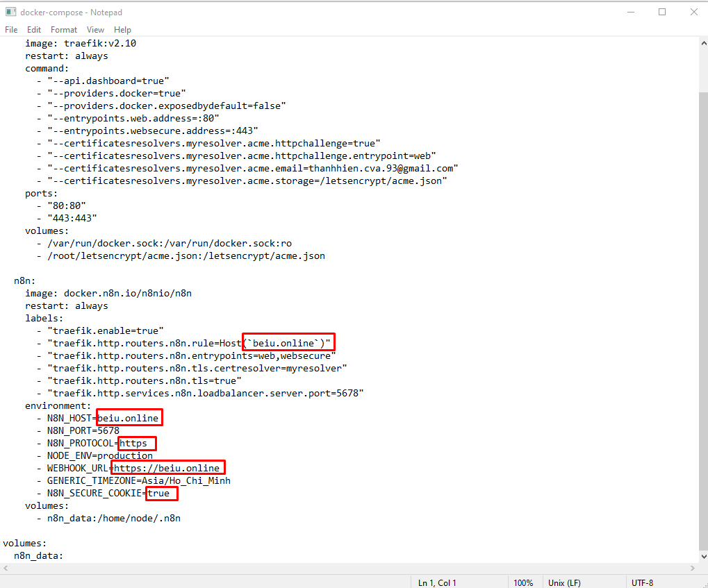
Task: Click the 'n8n:' service line
Action: point(25,280)
